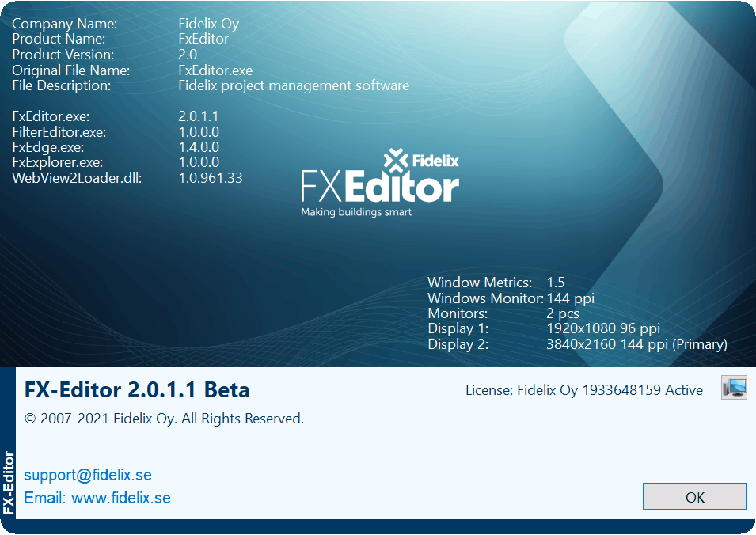756x535 pixels.
Task: Click the 'Email:' label text
Action: pos(45,498)
